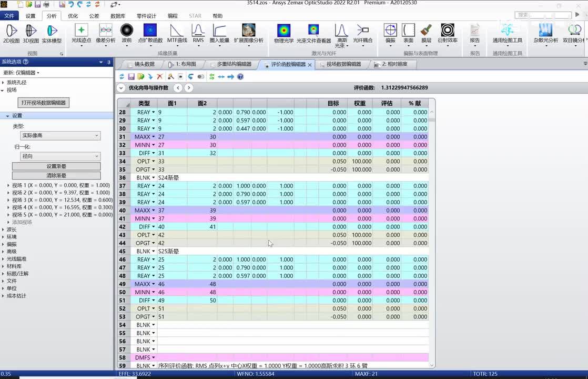Collapse 优化向导与操作数 panel chevron
Viewport: 588px width, 379px height.
(x=121, y=88)
